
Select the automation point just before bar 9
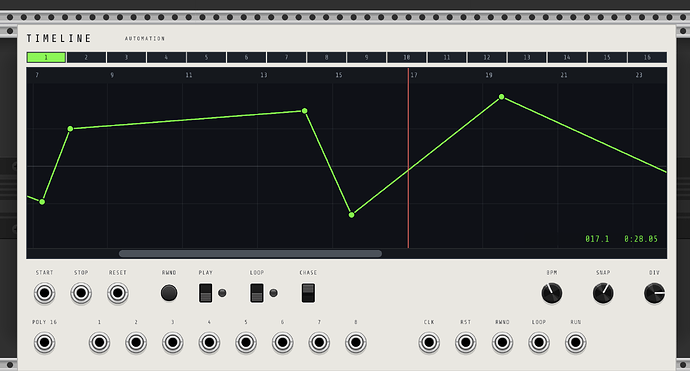click(x=70, y=129)
